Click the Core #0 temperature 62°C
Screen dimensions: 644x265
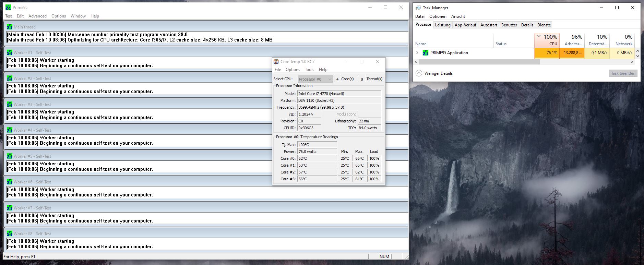[317, 158]
